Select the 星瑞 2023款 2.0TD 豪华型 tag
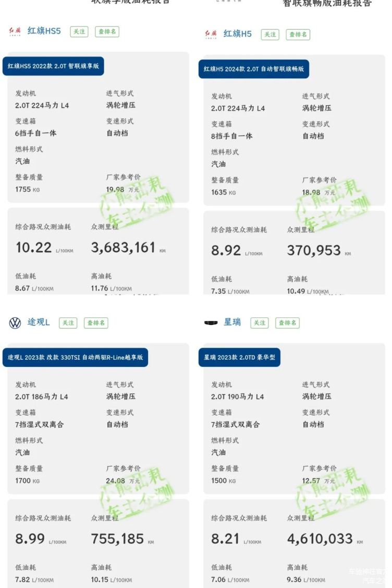The width and height of the screenshot is (392, 588). pos(240,358)
